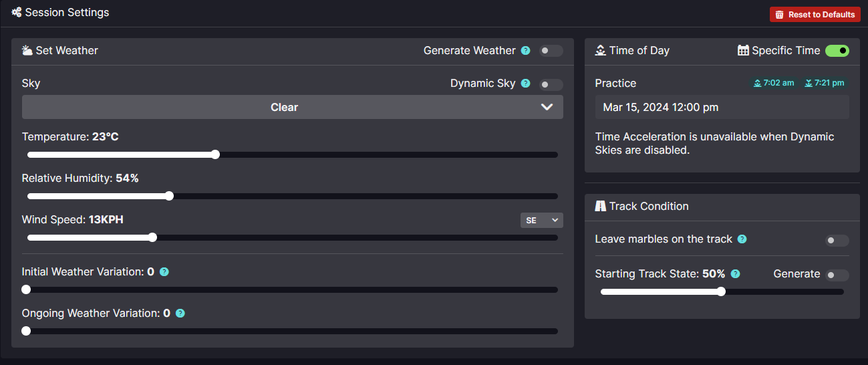Click Reset to Defaults button
The width and height of the screenshot is (868, 365).
tap(815, 14)
